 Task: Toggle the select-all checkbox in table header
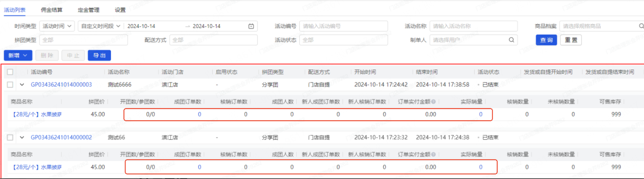[x=10, y=72]
